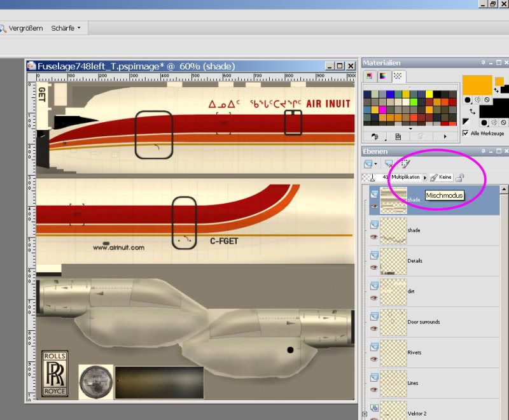Screen dimensions: 509x420
Task: Click the Door surrounds layer type icon
Action: (x=374, y=316)
